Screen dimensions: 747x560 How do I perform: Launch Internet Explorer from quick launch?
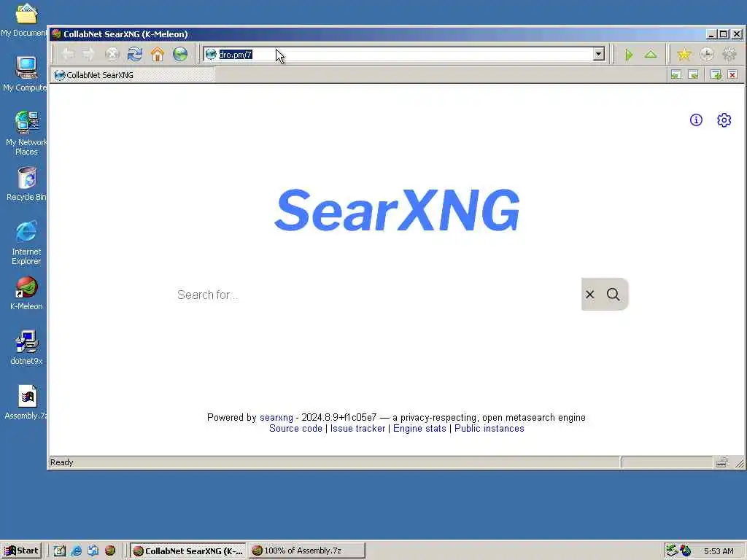(x=76, y=551)
